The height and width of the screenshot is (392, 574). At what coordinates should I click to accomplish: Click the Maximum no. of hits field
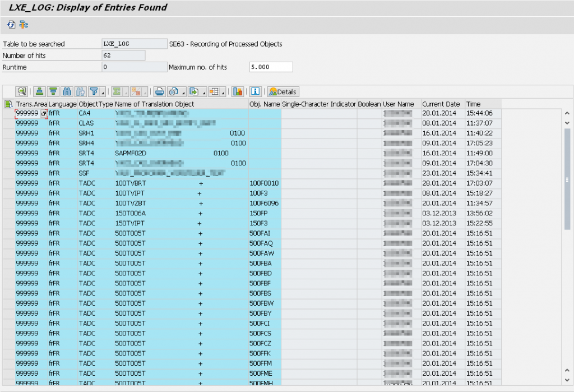pyautogui.click(x=271, y=66)
